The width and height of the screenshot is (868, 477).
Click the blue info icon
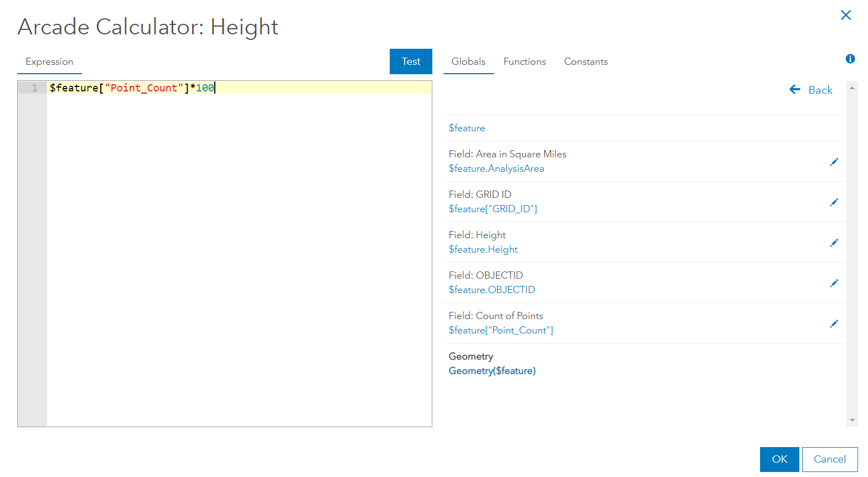coord(850,59)
